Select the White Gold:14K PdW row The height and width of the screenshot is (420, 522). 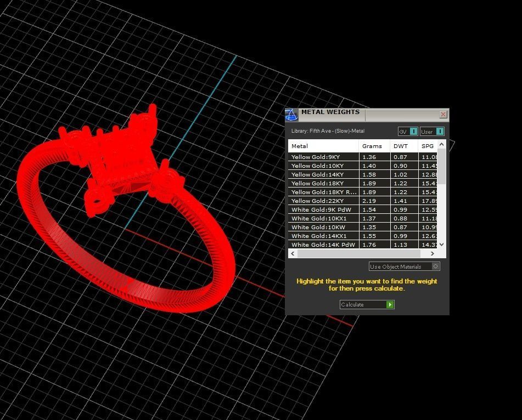tap(362, 245)
